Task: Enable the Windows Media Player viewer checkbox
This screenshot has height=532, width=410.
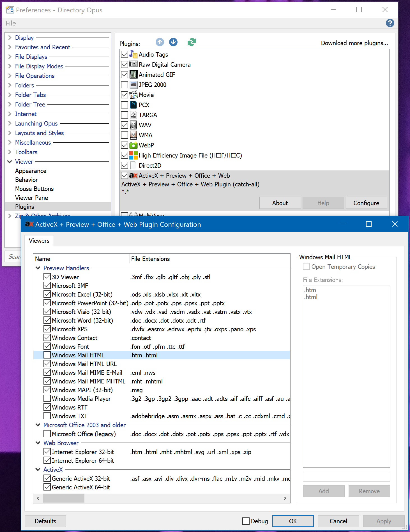Action: pos(47,398)
